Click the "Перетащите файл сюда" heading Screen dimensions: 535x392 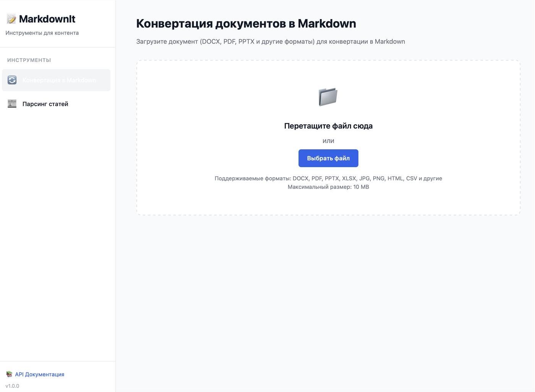[x=328, y=126]
